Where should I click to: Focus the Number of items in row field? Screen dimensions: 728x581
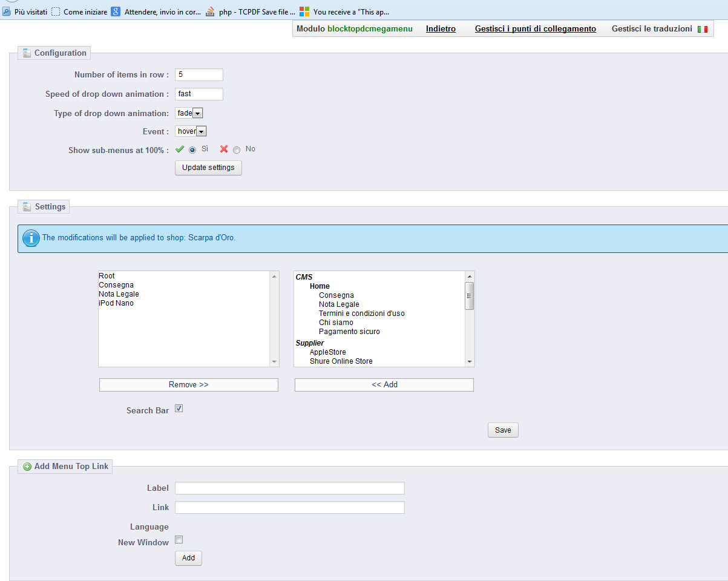click(199, 75)
